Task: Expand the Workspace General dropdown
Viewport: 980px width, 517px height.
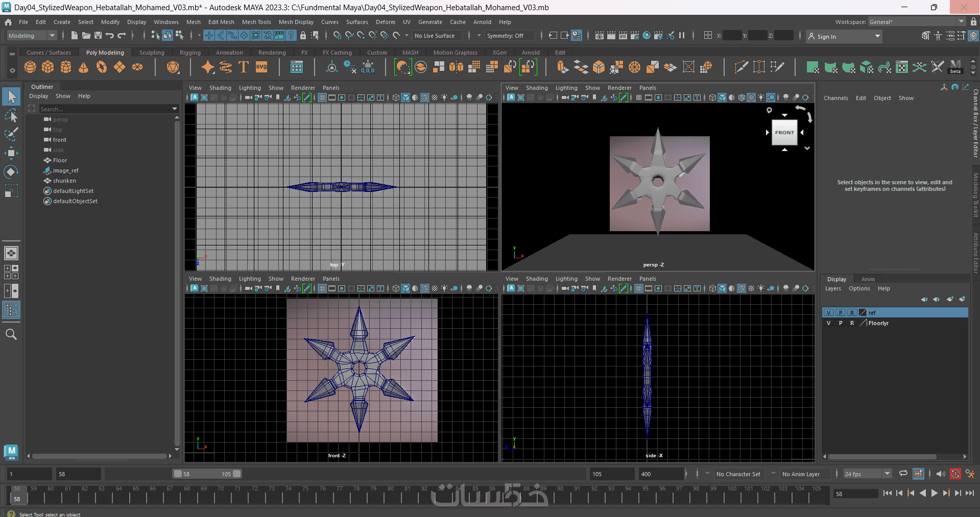Action: [961, 22]
